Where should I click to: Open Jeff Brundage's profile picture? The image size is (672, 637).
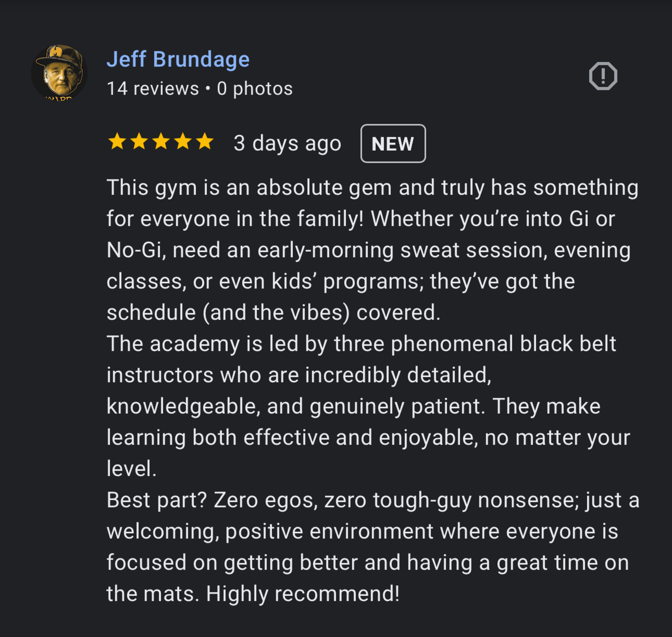point(60,72)
